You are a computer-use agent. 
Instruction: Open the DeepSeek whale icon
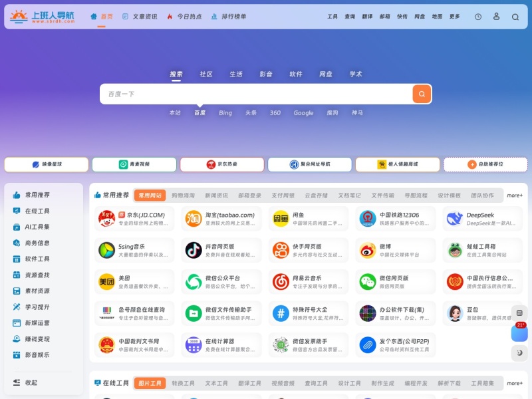(x=455, y=219)
